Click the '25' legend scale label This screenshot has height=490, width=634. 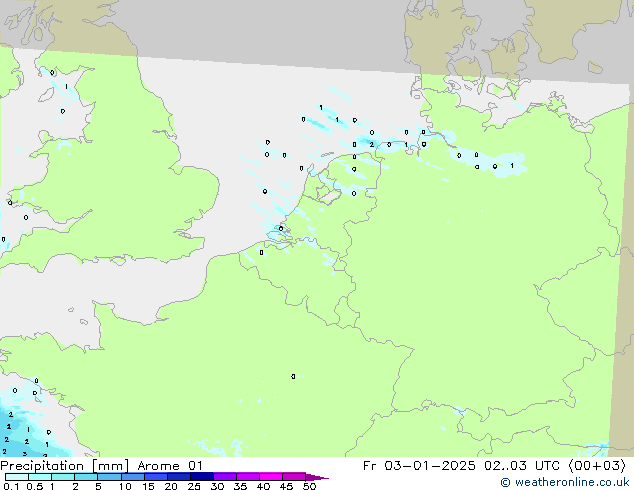[x=194, y=486]
